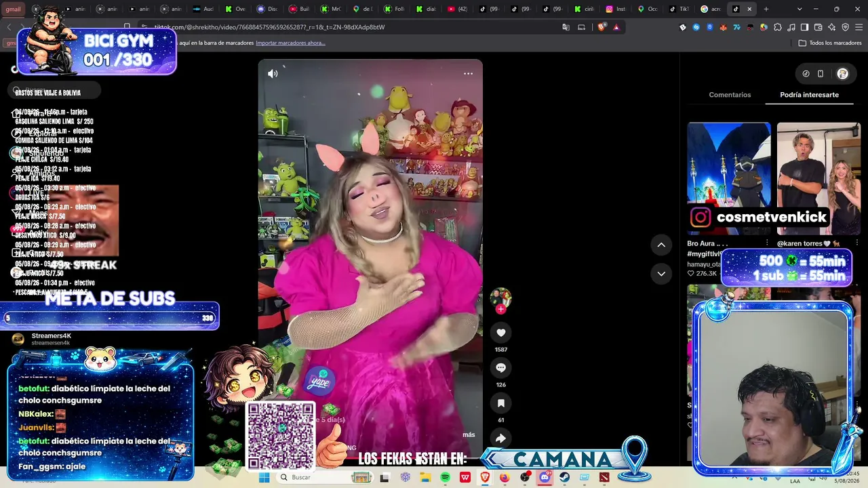Open the TikTok profile avatar menu
The image size is (868, 488).
pyautogui.click(x=842, y=74)
